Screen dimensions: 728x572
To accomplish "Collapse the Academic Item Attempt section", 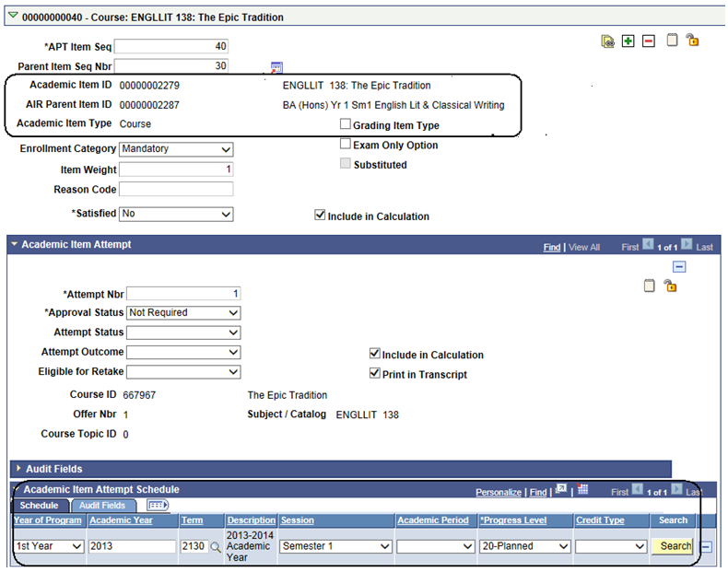I will click(15, 243).
